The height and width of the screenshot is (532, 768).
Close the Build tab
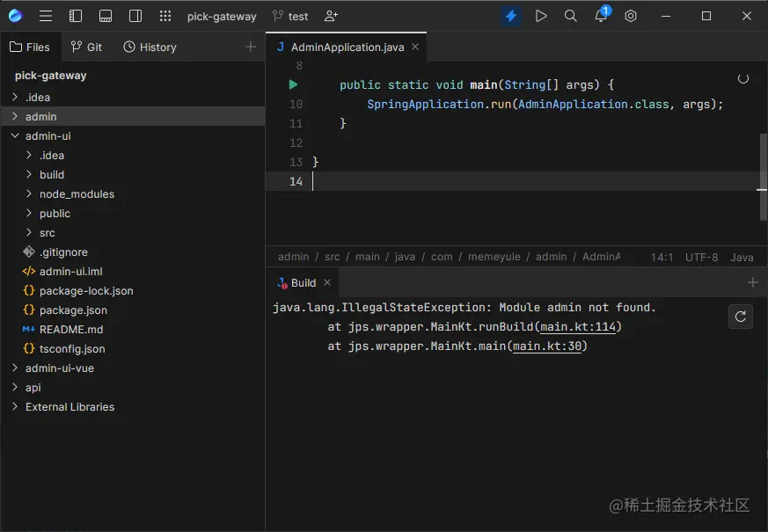[327, 282]
